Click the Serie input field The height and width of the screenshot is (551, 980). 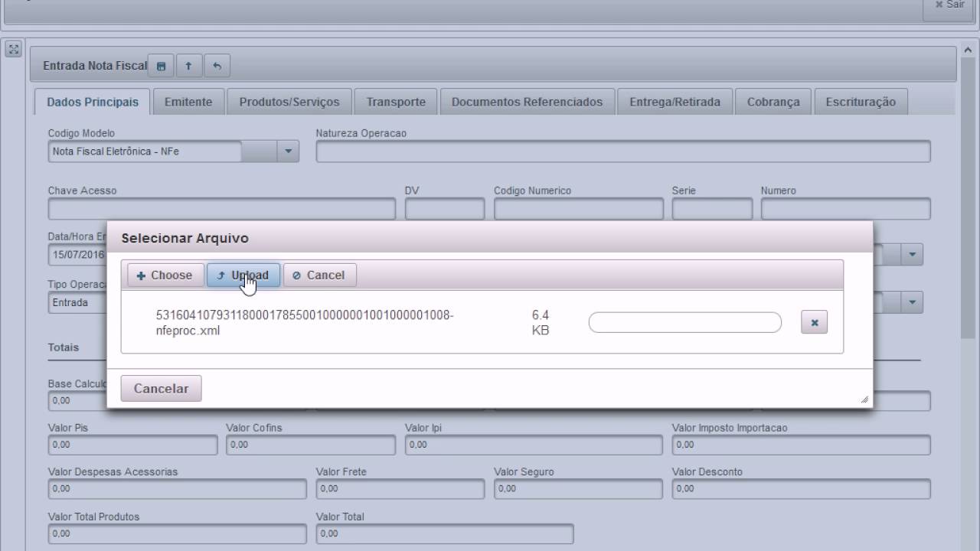(x=712, y=209)
